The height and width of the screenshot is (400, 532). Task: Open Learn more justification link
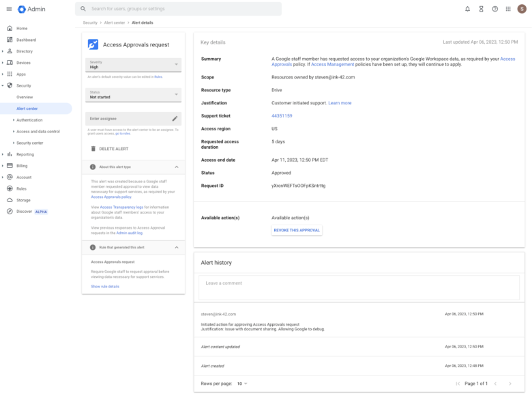[x=340, y=103]
